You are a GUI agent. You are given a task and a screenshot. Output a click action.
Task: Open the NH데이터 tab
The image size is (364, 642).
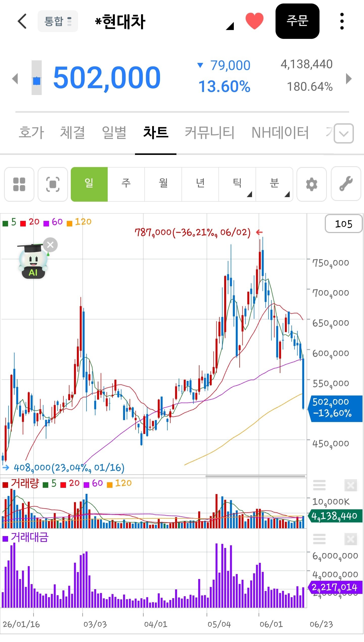click(280, 132)
